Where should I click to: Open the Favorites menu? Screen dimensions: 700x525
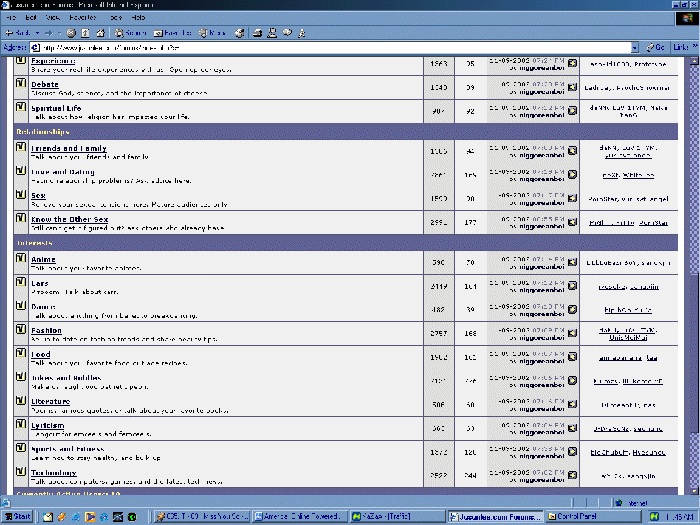[x=83, y=18]
